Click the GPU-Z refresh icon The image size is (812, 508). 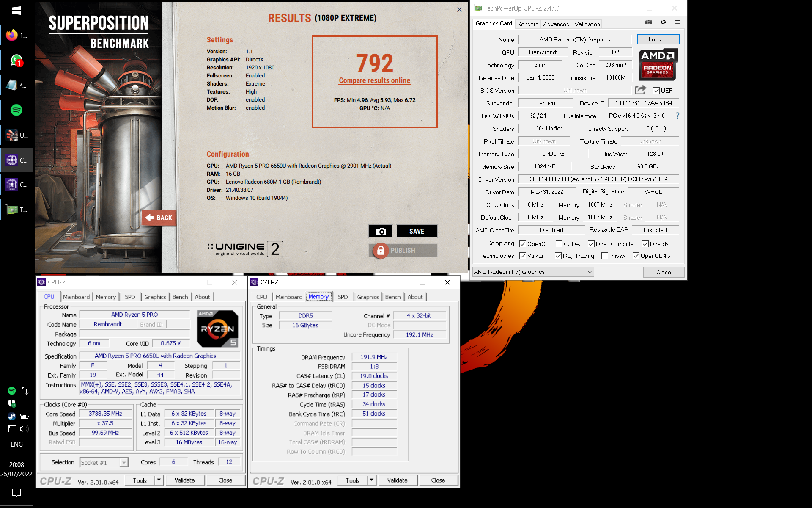click(x=663, y=22)
